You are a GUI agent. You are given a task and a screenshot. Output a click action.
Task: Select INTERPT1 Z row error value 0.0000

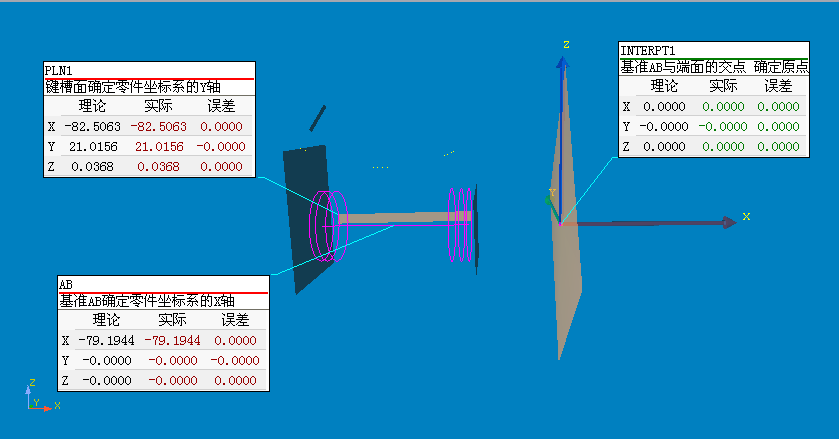click(x=778, y=147)
